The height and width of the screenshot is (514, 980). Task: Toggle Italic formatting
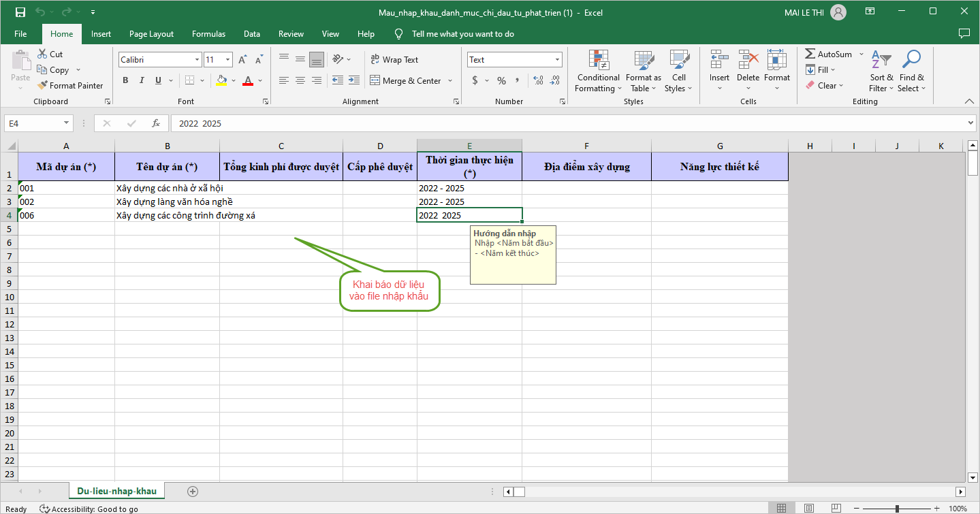(142, 80)
